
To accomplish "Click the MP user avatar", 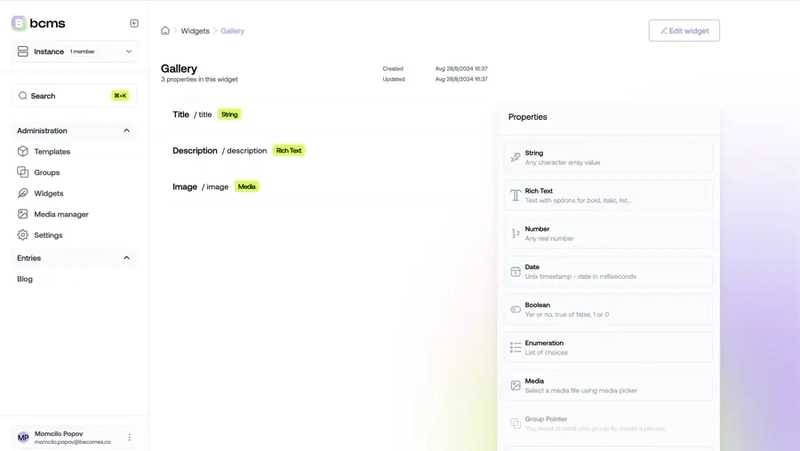I will [x=23, y=437].
